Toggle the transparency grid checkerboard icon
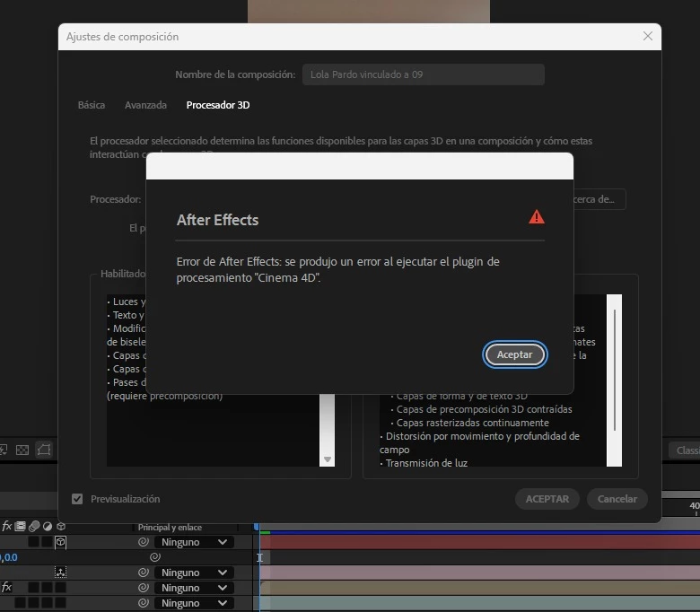 point(22,450)
